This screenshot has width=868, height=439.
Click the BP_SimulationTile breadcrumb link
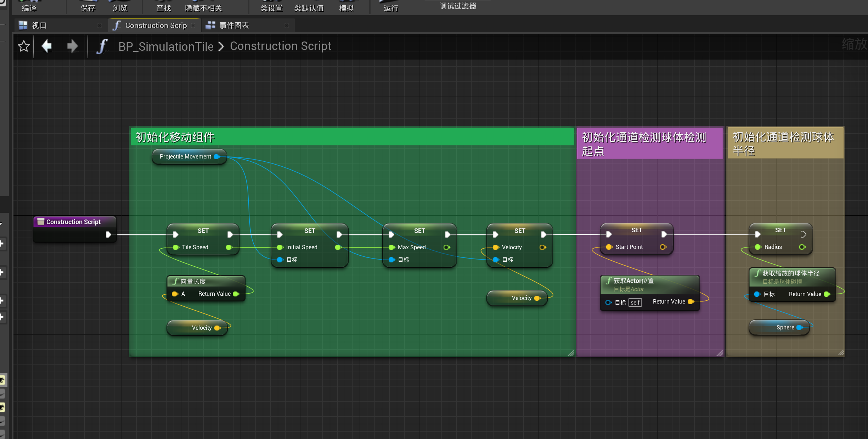point(166,46)
